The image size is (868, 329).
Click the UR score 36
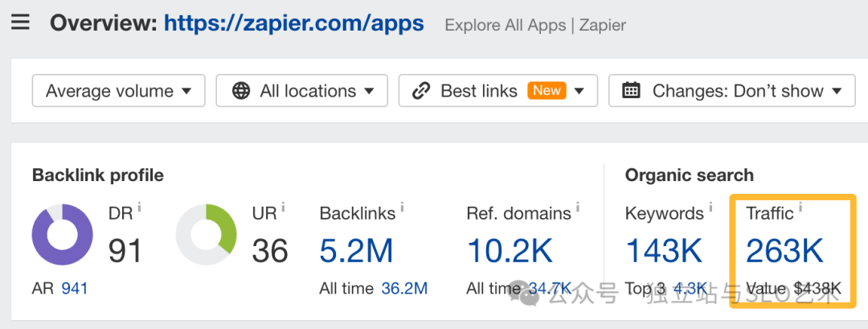[270, 251]
